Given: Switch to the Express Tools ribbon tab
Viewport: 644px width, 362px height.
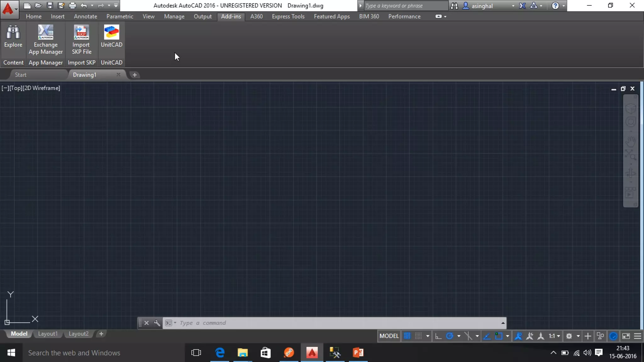Looking at the screenshot, I should pyautogui.click(x=288, y=16).
